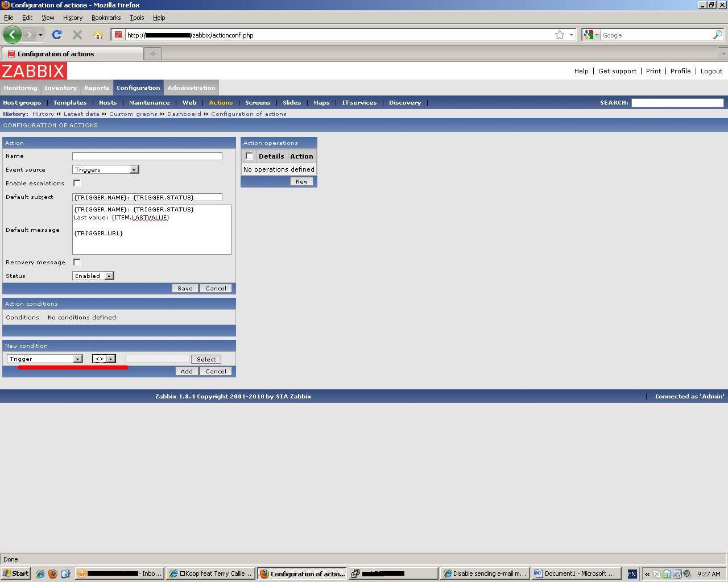This screenshot has height=582, width=728.
Task: Go to the Firefox Home page icon
Action: pyautogui.click(x=98, y=35)
